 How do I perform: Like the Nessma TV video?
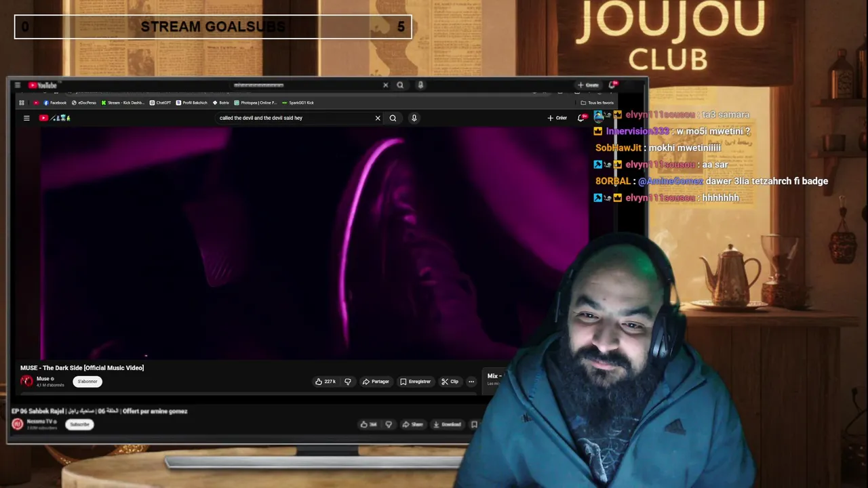368,424
